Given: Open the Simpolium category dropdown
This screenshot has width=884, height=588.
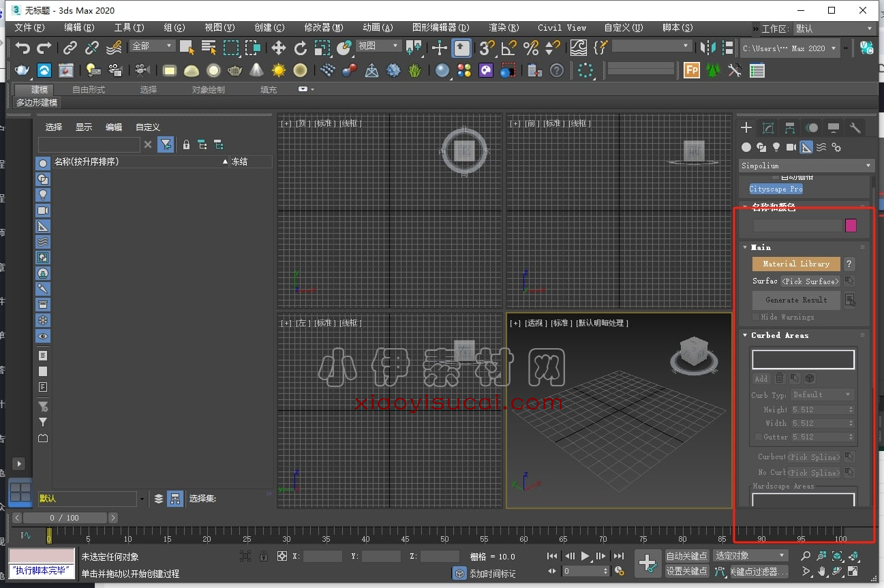Looking at the screenshot, I should [x=806, y=166].
